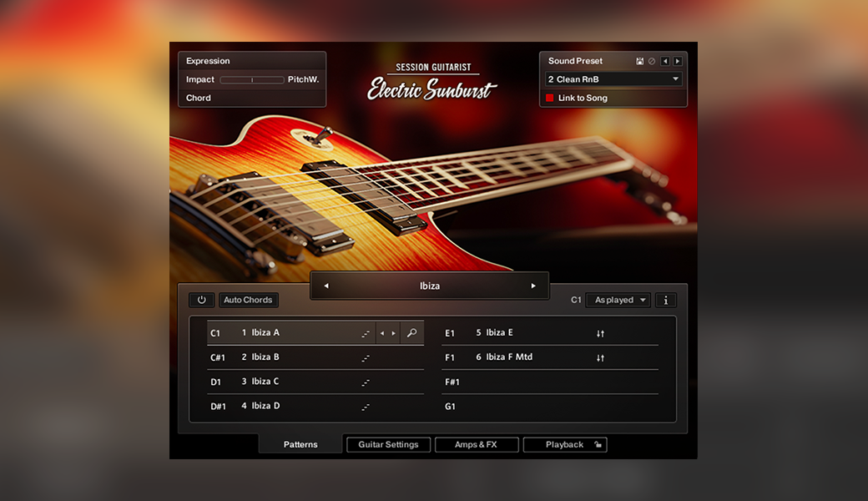
Task: Select pattern slot E1 '5 Ibiza E'
Action: (550, 332)
